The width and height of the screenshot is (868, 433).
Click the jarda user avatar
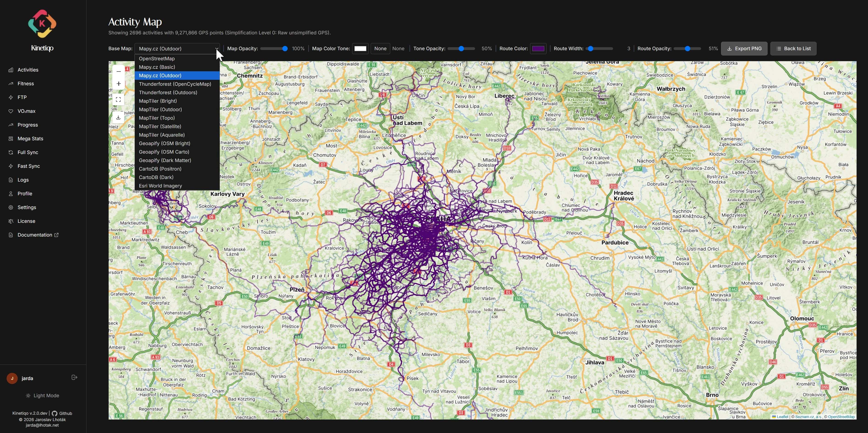pos(12,378)
